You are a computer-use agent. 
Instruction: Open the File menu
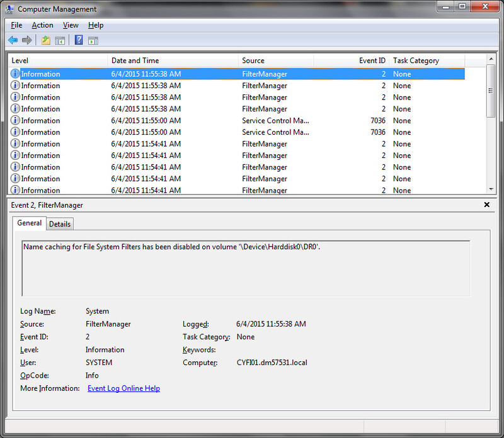tap(16, 25)
